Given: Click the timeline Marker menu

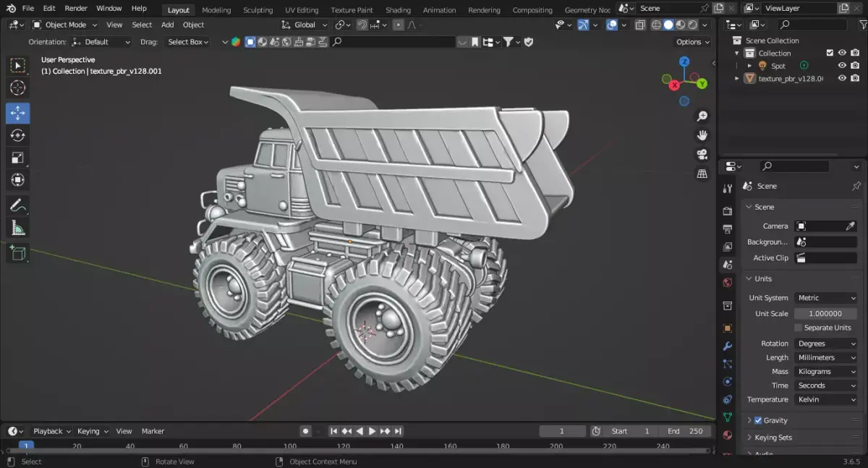Looking at the screenshot, I should (x=153, y=431).
